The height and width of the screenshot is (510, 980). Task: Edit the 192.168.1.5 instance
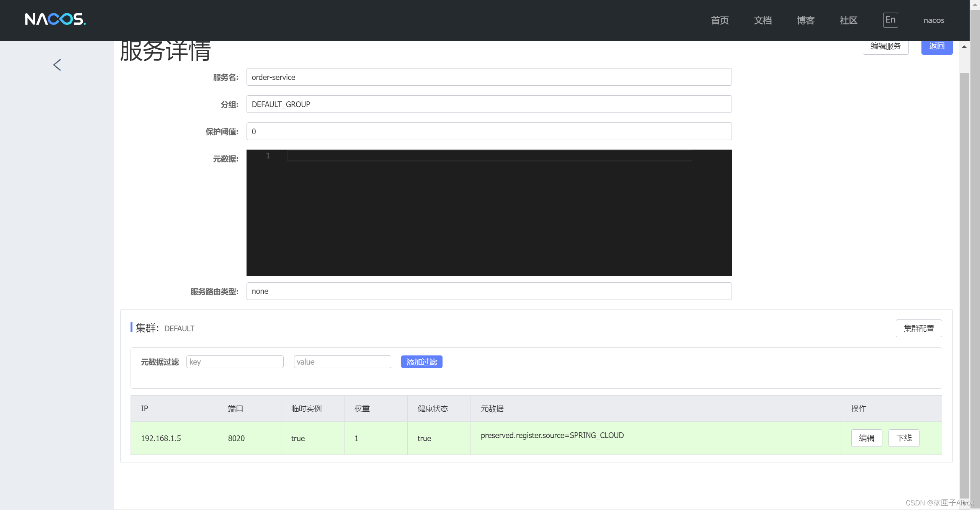point(867,438)
